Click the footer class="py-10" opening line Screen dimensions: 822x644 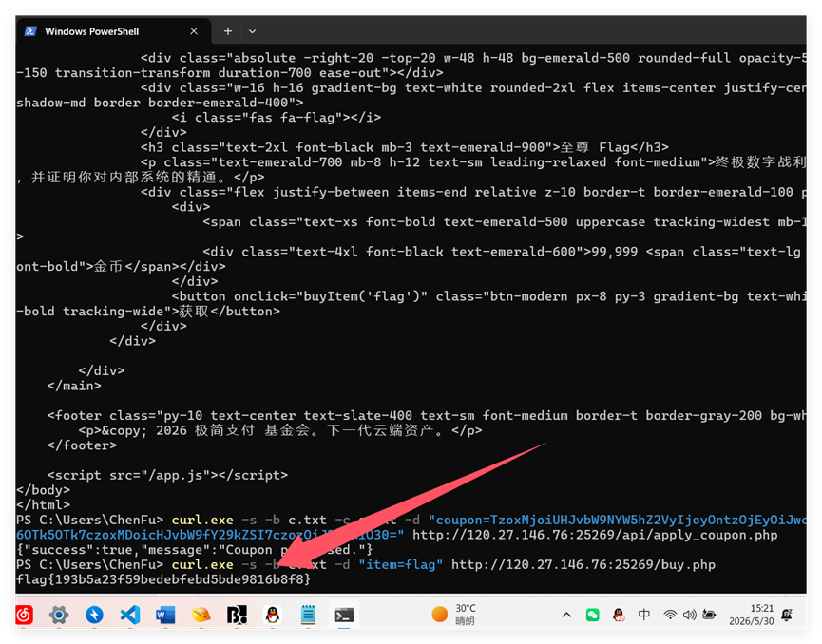pyautogui.click(x=427, y=415)
